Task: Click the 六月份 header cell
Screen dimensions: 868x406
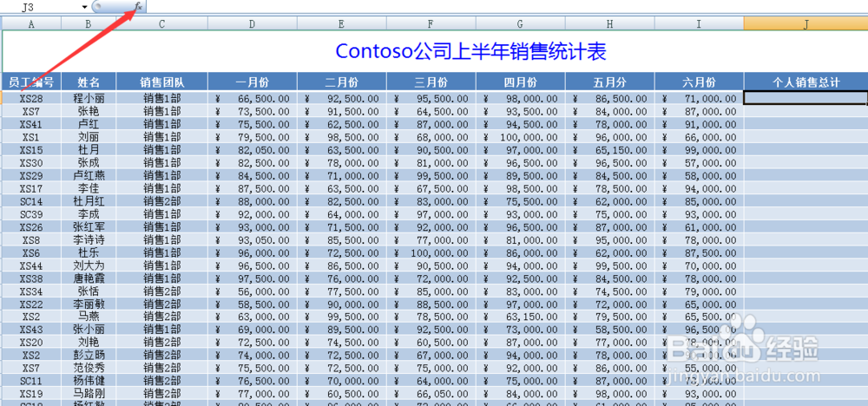Action: click(x=699, y=82)
